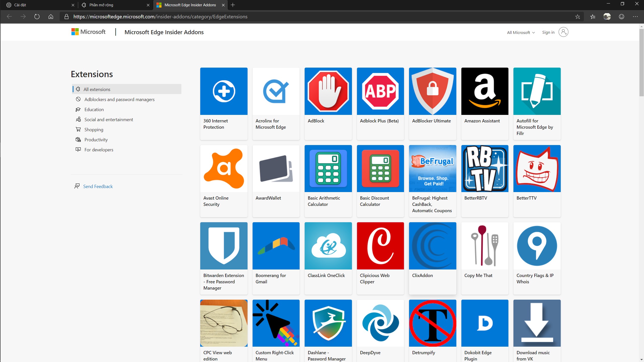644x362 pixels.
Task: Click the browser back button
Action: pyautogui.click(x=9, y=17)
